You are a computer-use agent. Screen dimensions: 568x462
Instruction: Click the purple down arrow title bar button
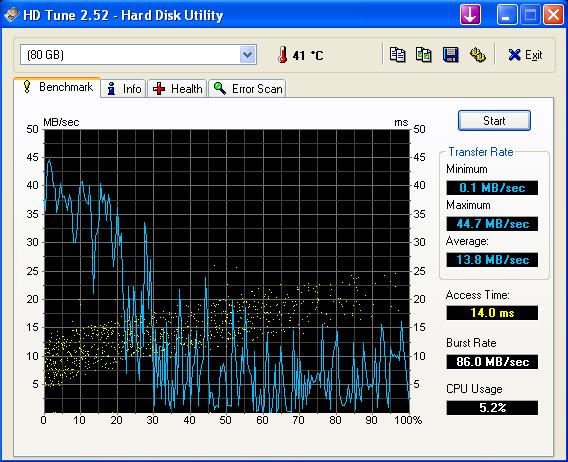click(470, 15)
